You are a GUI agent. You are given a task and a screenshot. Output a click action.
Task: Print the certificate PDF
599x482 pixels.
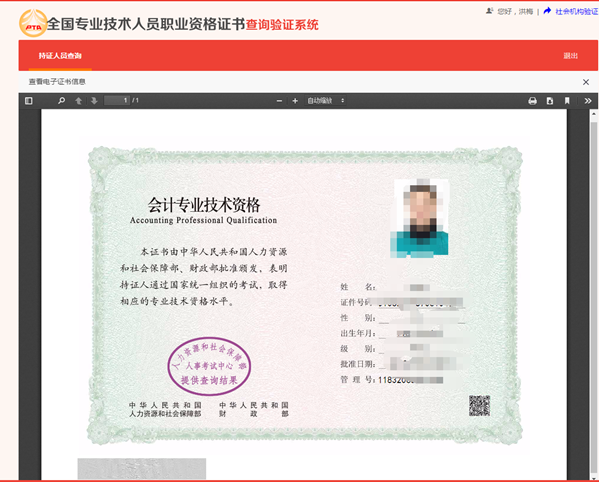pyautogui.click(x=532, y=101)
